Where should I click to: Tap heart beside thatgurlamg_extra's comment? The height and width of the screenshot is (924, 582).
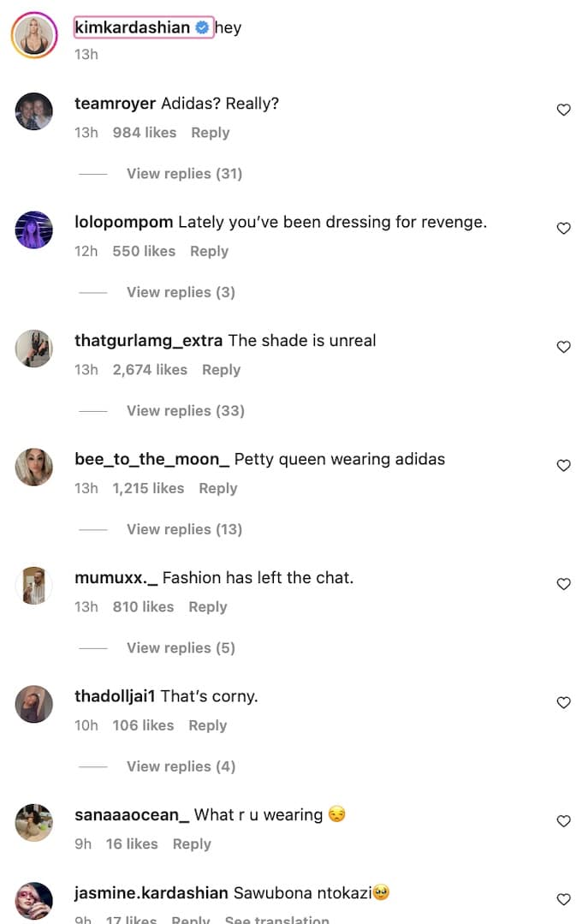(x=563, y=347)
